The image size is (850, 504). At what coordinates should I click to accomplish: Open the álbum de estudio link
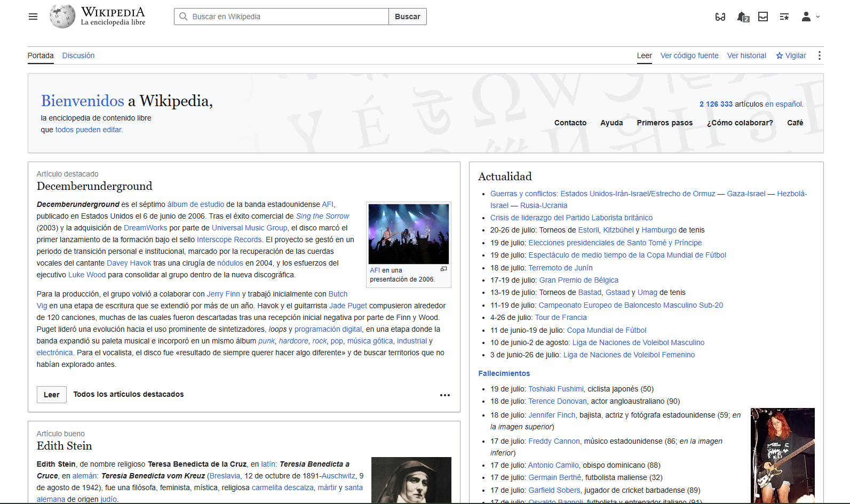coord(196,204)
